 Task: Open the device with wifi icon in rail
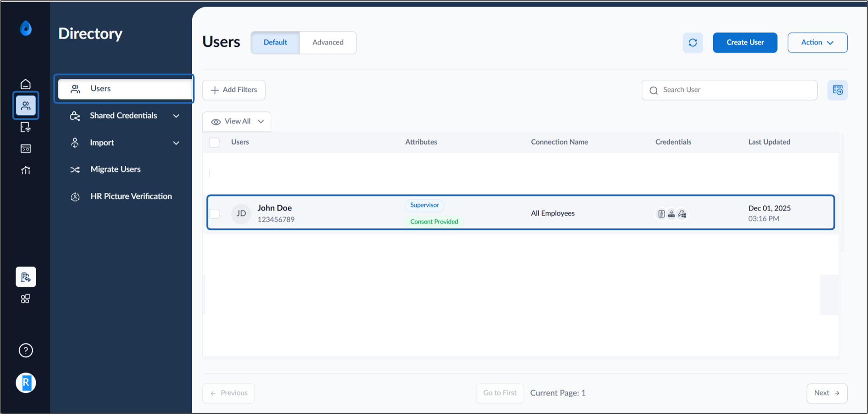pyautogui.click(x=26, y=127)
